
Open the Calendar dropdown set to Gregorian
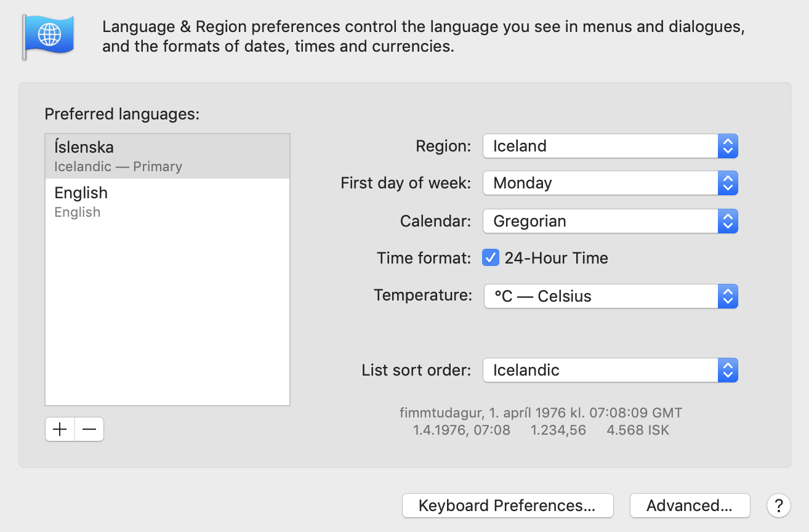(610, 221)
